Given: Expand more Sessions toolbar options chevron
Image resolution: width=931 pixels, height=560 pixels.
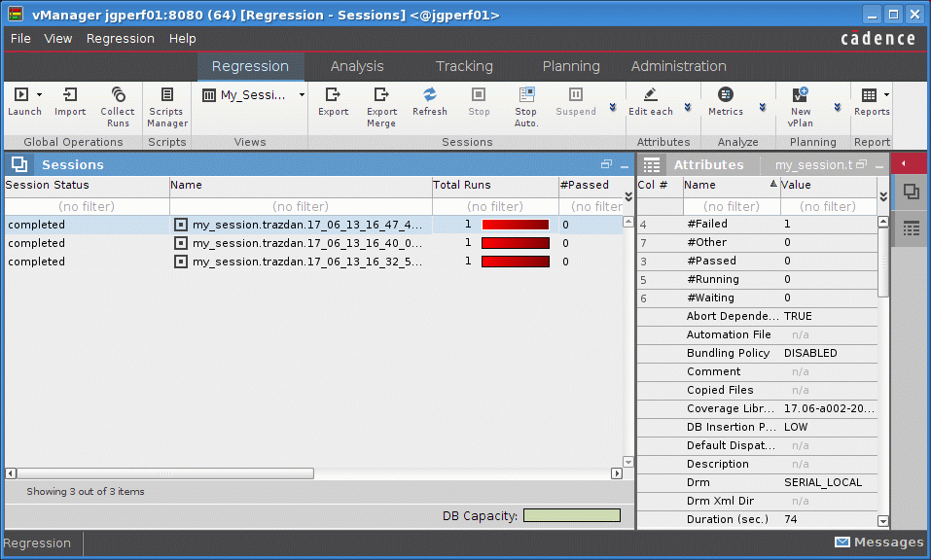Looking at the screenshot, I should pos(613,107).
